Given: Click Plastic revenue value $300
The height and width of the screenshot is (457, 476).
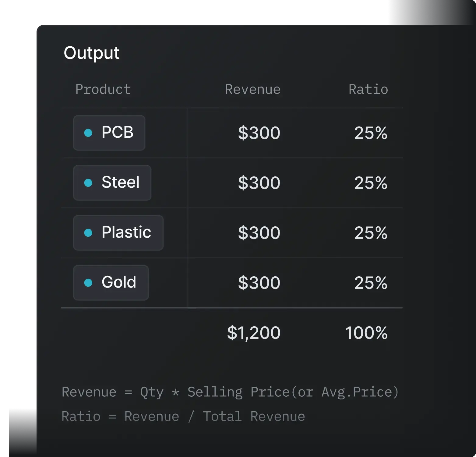Looking at the screenshot, I should [259, 233].
